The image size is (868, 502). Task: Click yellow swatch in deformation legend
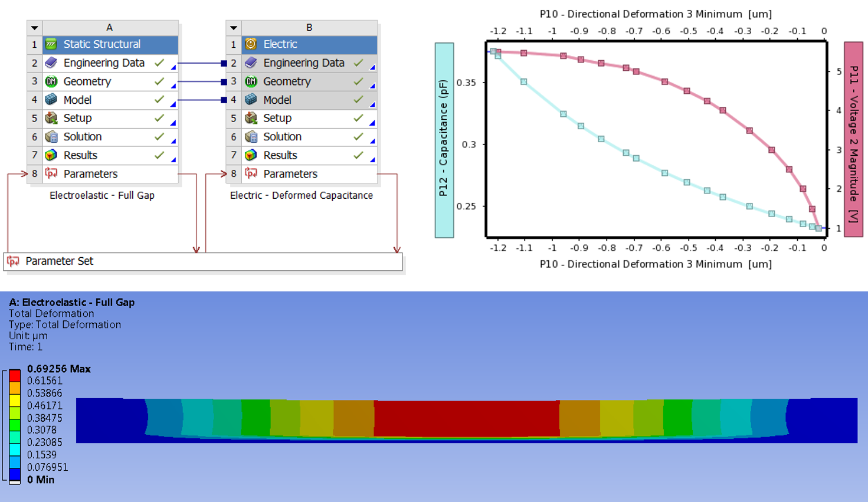(15, 400)
